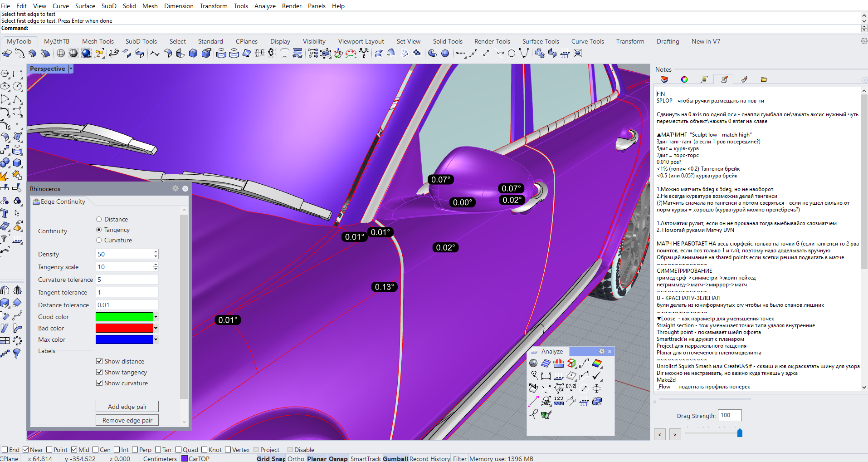Click the skull Select Bad Objects icon
This screenshot has width=868, height=462.
tap(546, 401)
